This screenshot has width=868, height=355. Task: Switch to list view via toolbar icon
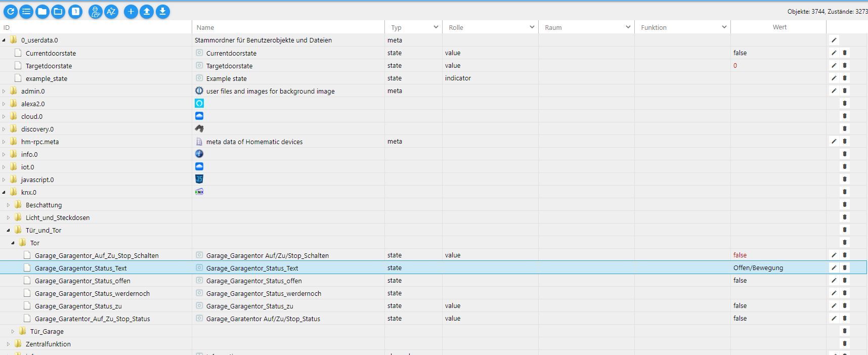tap(26, 11)
